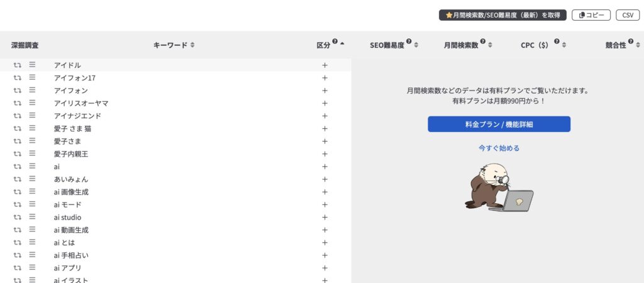Click the コピー button
Screen dimensions: 644x283
(591, 15)
